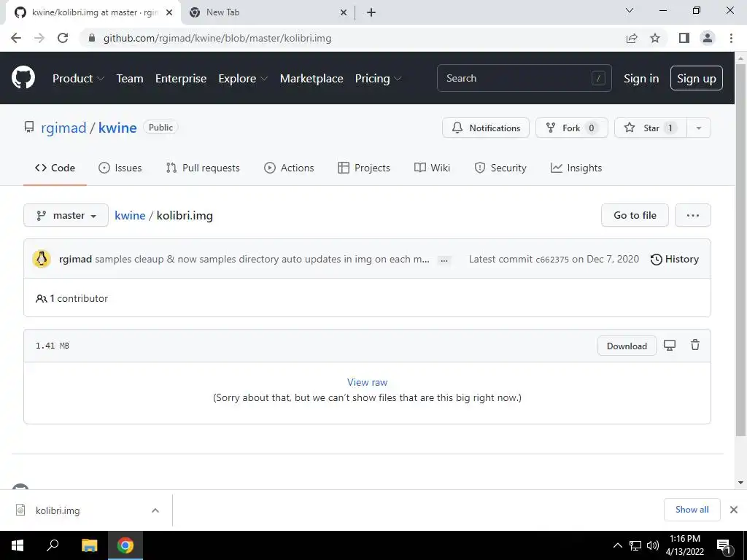Image resolution: width=747 pixels, height=560 pixels.
Task: Switch to the Issues tab
Action: 120,168
